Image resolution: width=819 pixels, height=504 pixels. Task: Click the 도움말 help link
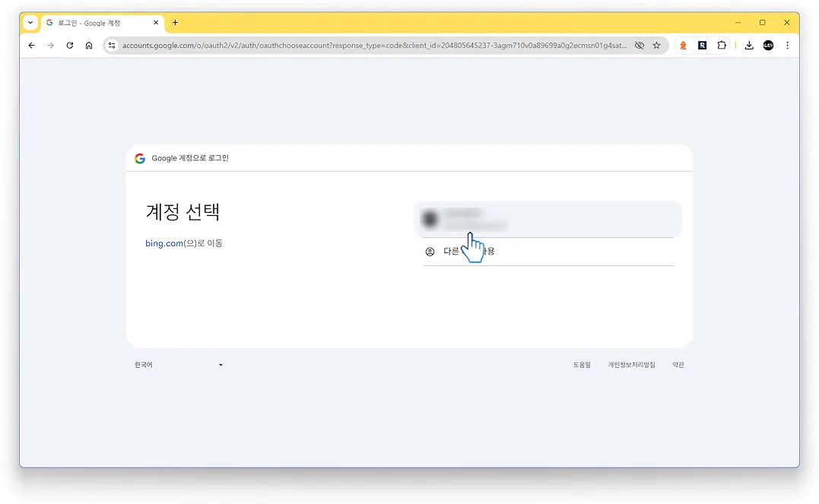582,364
